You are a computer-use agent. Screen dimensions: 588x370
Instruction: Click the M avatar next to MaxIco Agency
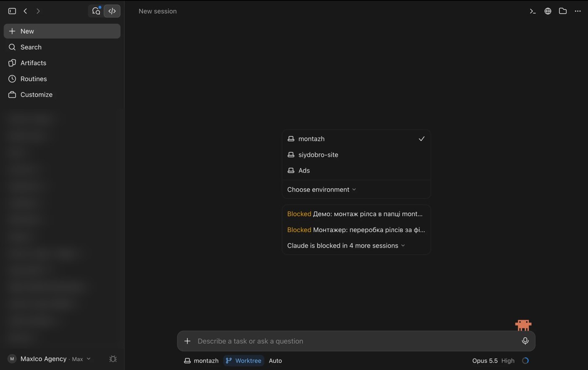(12, 359)
